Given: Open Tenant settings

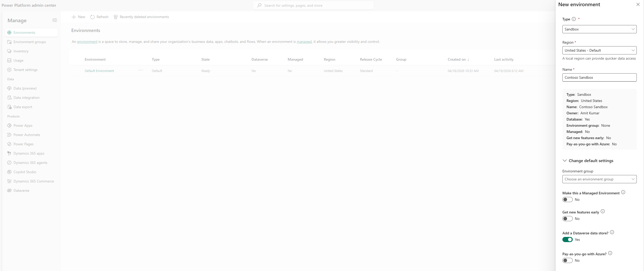Looking at the screenshot, I should point(32,70).
